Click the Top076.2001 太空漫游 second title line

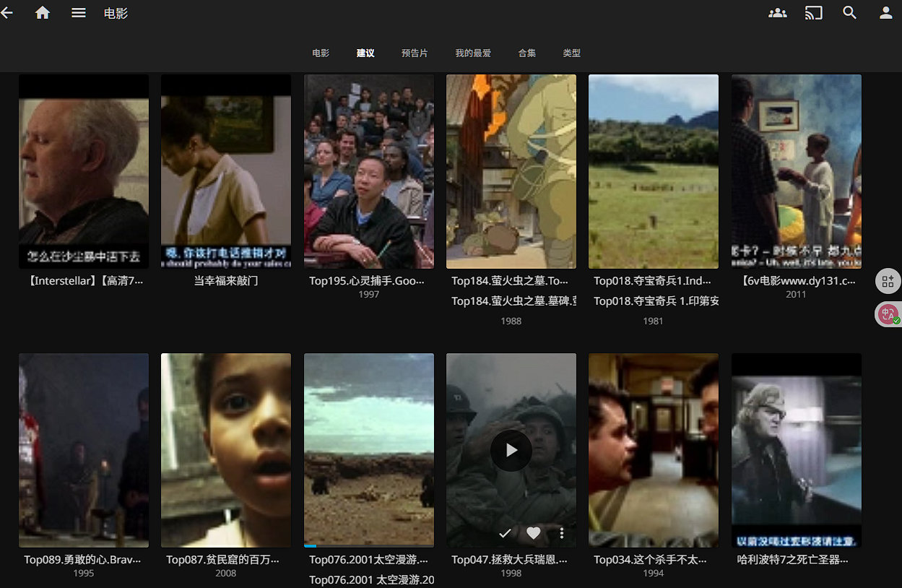pyautogui.click(x=371, y=579)
